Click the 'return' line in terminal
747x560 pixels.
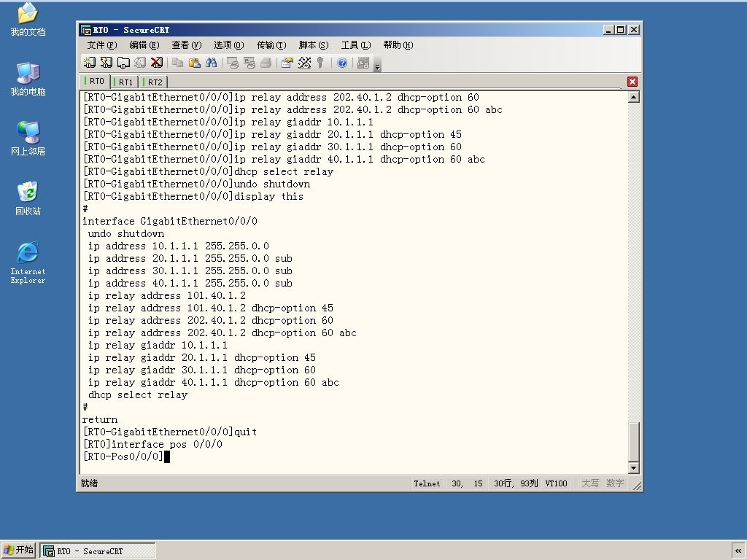[100, 419]
